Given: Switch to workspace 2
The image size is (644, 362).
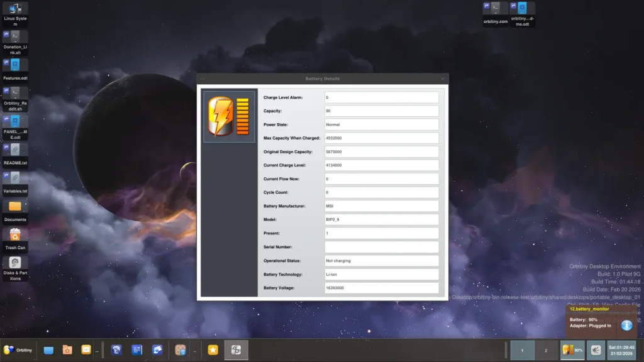Looking at the screenshot, I should pyautogui.click(x=546, y=350).
